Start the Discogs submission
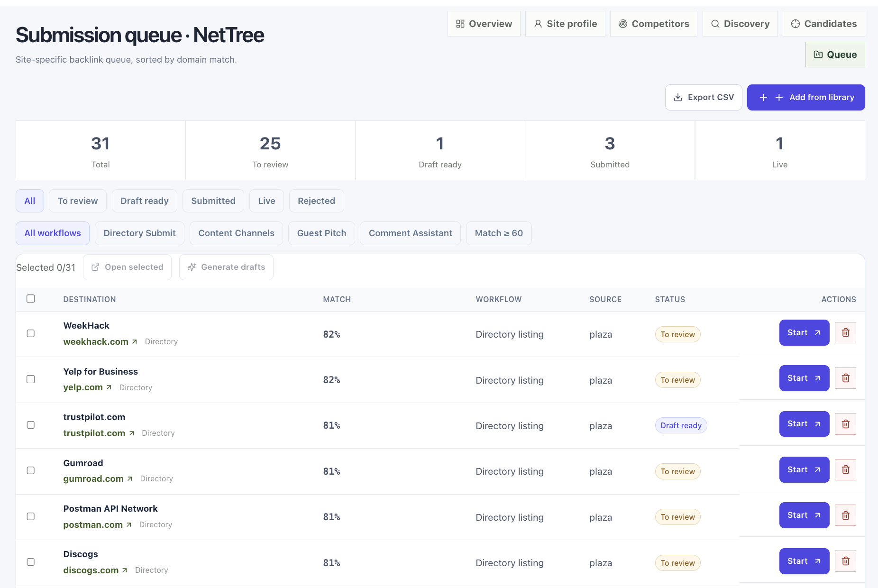878x588 pixels. pos(804,561)
